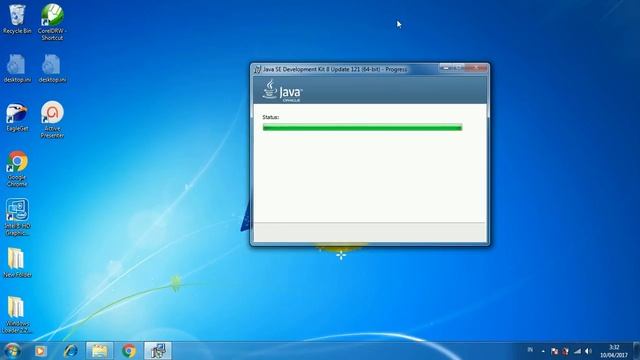Open the Recycle Bin desktop icon

(x=17, y=19)
